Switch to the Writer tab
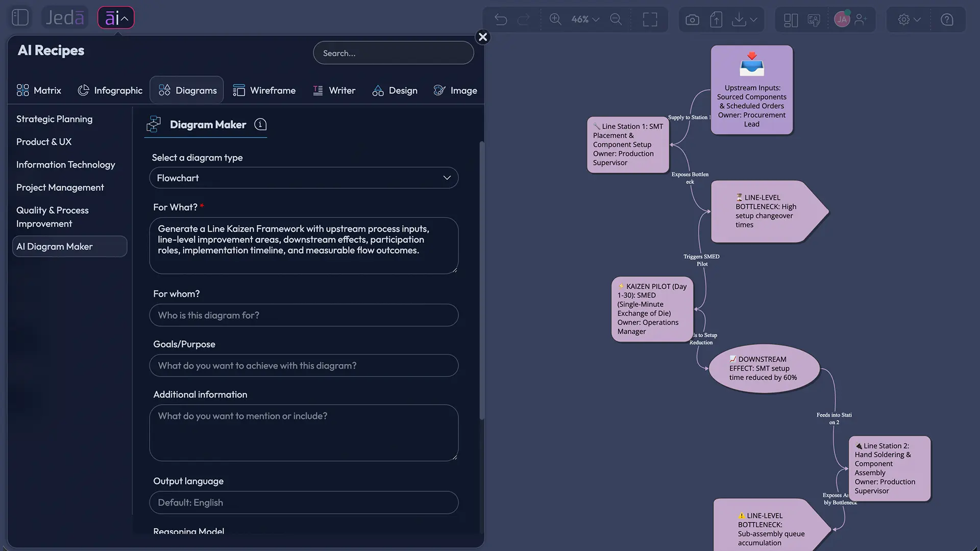This screenshot has height=551, width=980. 334,90
